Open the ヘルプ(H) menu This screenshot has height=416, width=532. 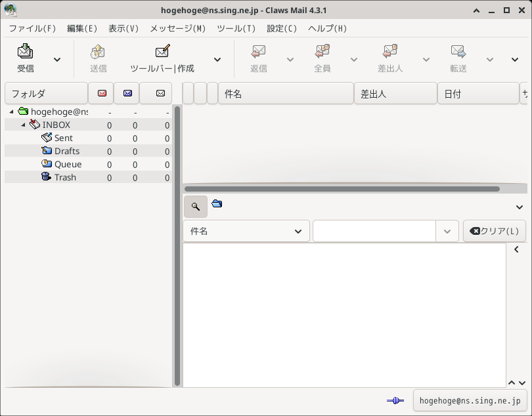tap(328, 28)
